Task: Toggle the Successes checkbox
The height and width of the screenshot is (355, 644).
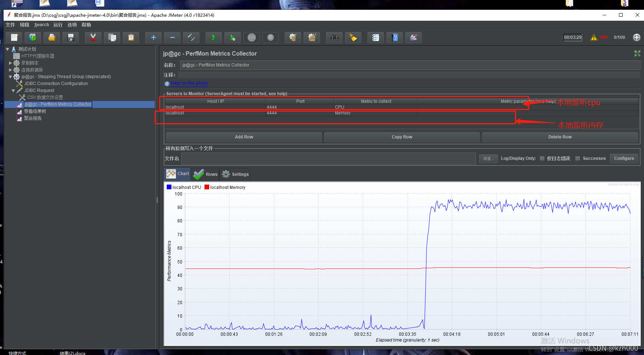Action: [x=578, y=158]
